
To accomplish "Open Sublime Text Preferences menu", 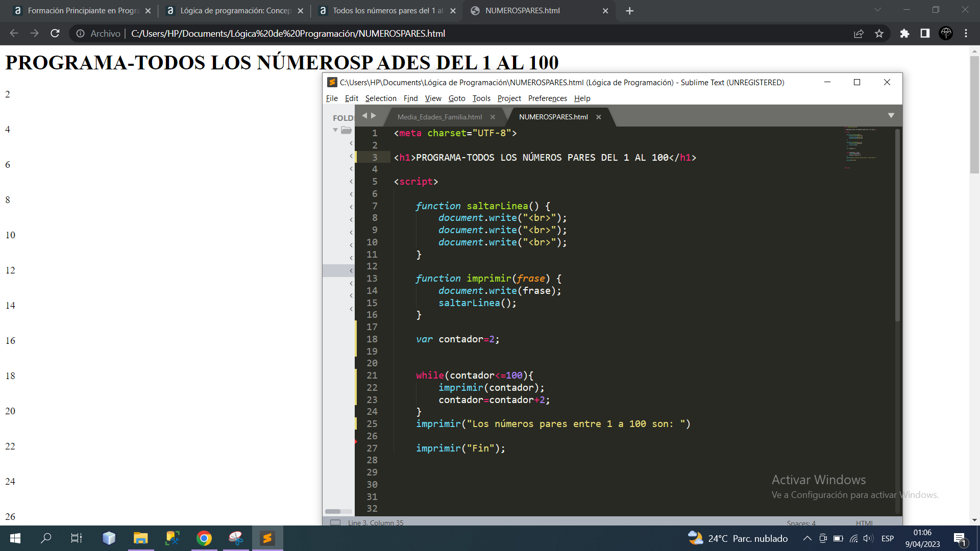I will coord(547,98).
